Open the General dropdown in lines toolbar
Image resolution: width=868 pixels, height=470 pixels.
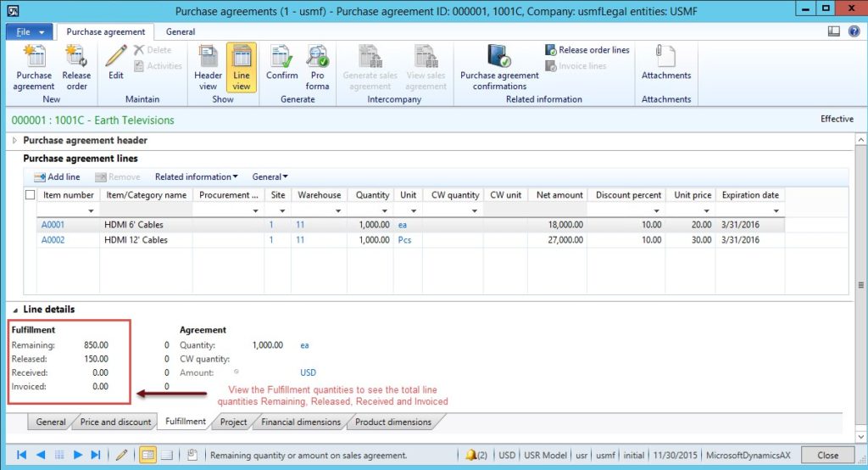point(270,176)
